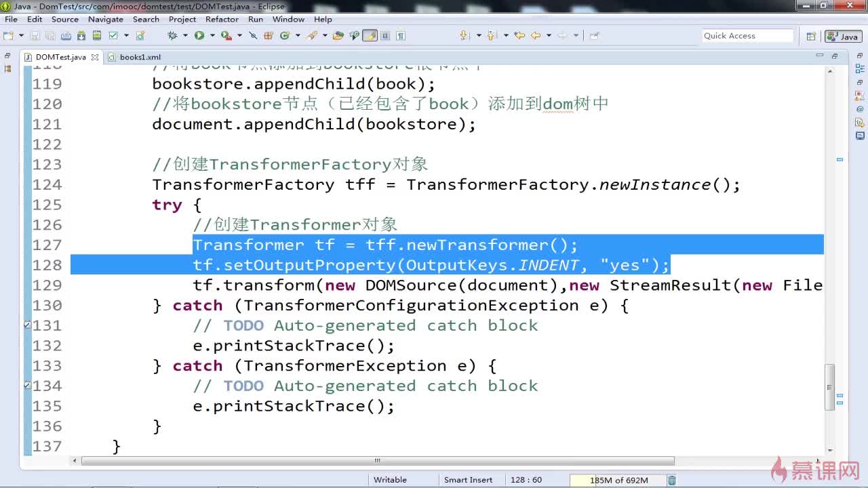Open the Navigate menu

(106, 19)
